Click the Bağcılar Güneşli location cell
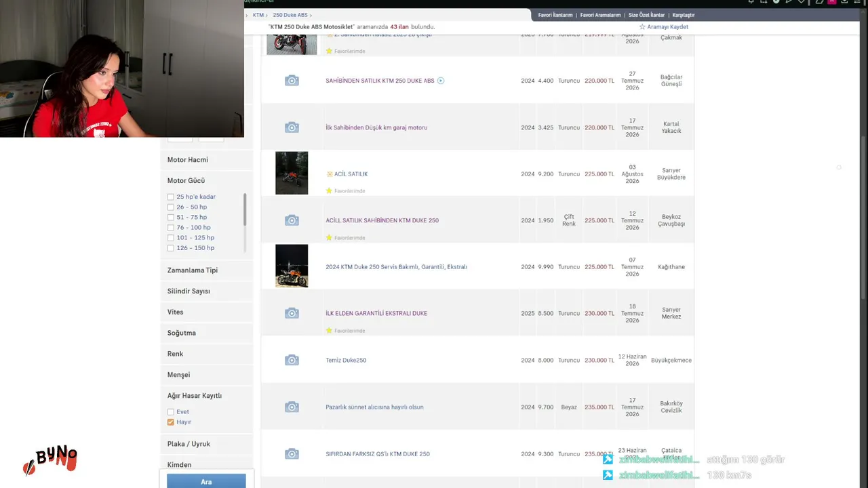This screenshot has height=488, width=868. [x=671, y=81]
